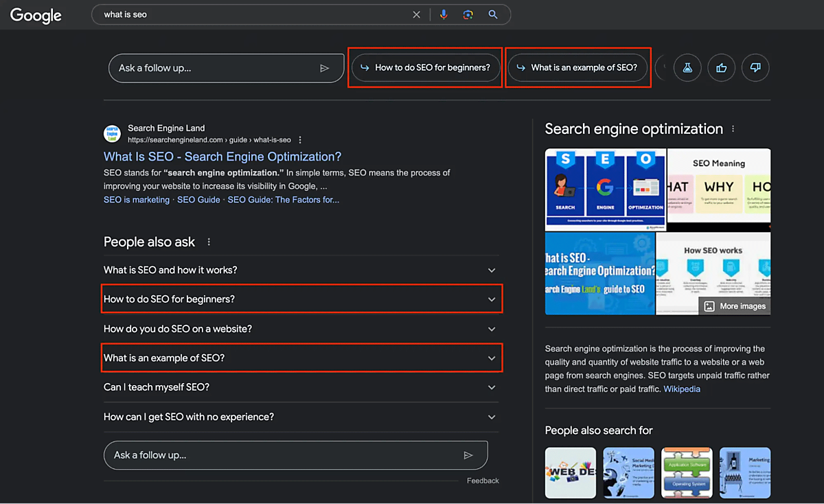The image size is (824, 504).
Task: Select the "What is an example of SEO?" chip
Action: 577,68
